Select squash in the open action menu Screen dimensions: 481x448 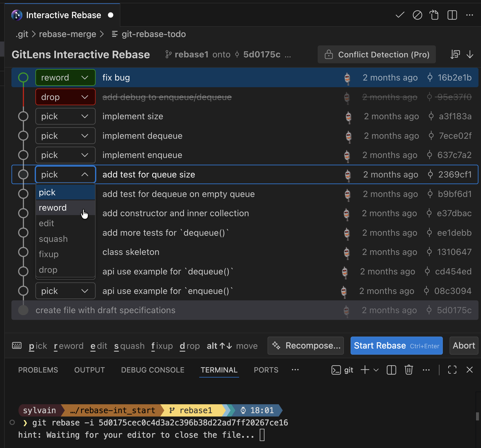tap(53, 239)
